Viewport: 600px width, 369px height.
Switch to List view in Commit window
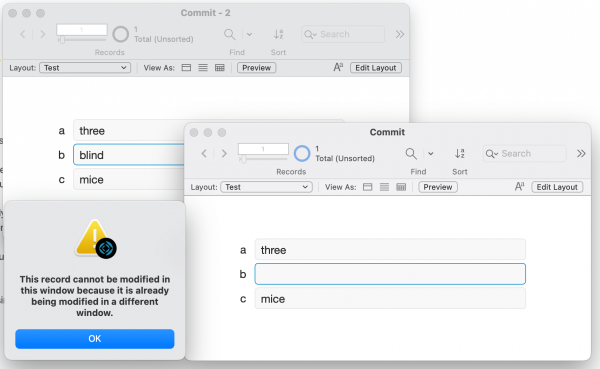click(384, 187)
